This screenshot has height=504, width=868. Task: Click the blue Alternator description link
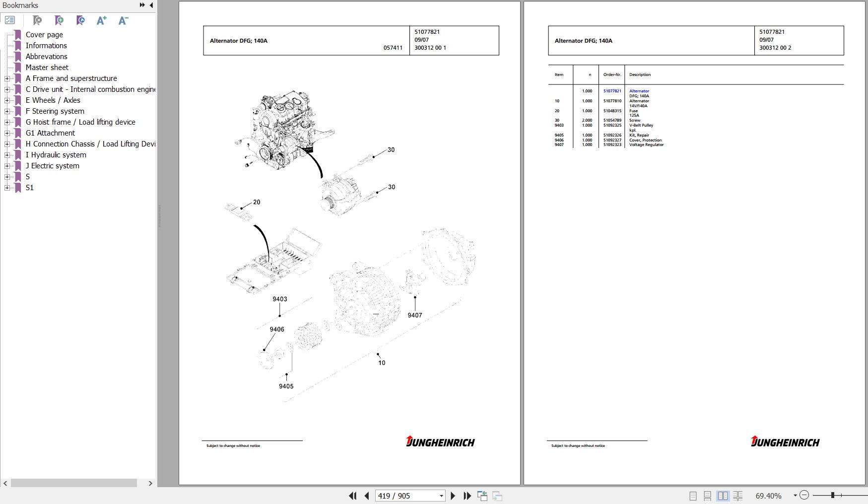coord(639,91)
